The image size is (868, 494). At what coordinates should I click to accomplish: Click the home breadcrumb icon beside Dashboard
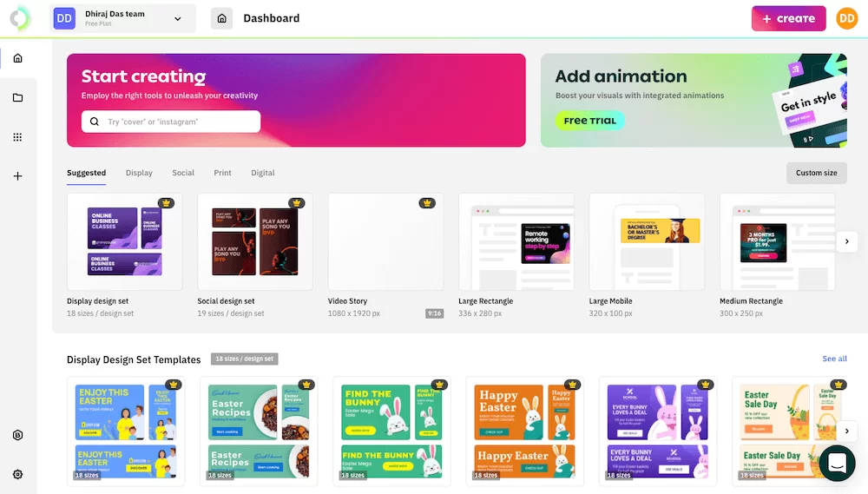(221, 18)
